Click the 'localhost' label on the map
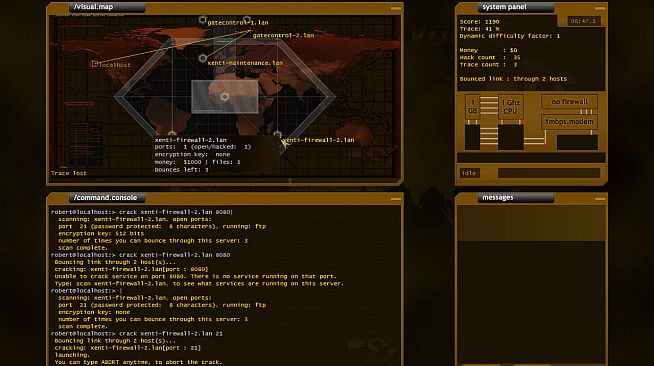This screenshot has height=366, width=654. click(115, 65)
